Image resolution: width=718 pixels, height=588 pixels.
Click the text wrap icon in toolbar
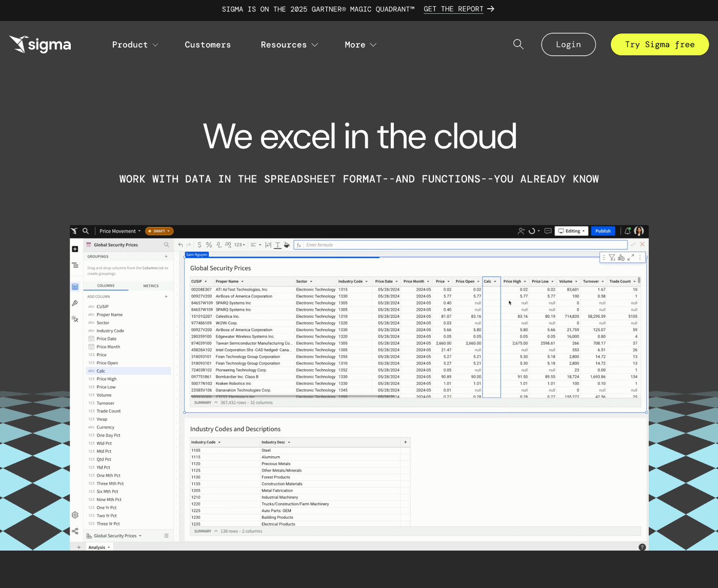(x=268, y=245)
